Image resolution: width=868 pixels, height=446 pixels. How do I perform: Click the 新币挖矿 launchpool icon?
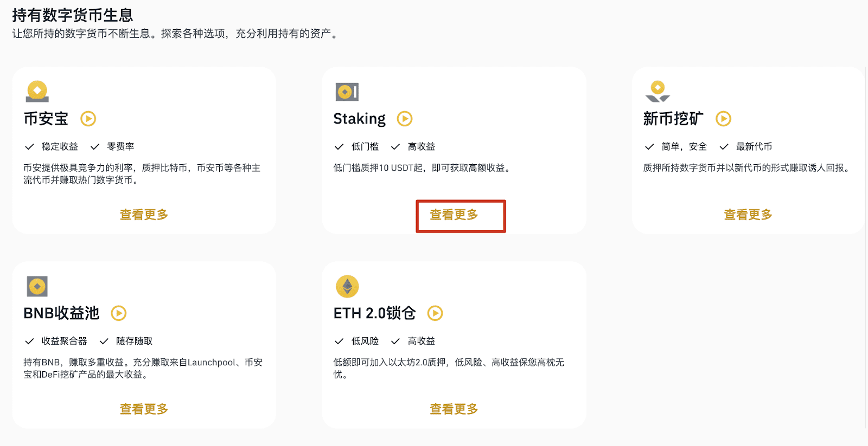658,92
